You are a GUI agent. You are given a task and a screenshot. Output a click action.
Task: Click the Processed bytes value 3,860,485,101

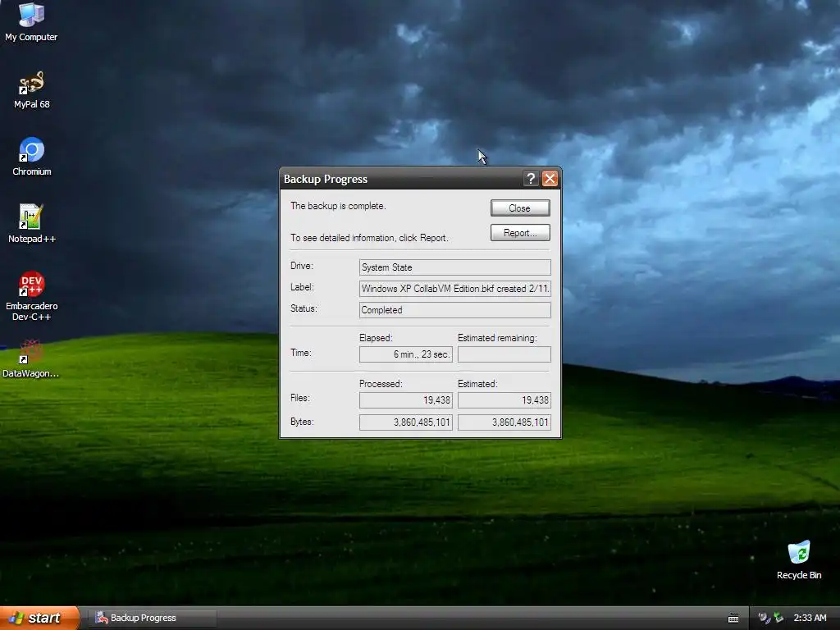405,422
